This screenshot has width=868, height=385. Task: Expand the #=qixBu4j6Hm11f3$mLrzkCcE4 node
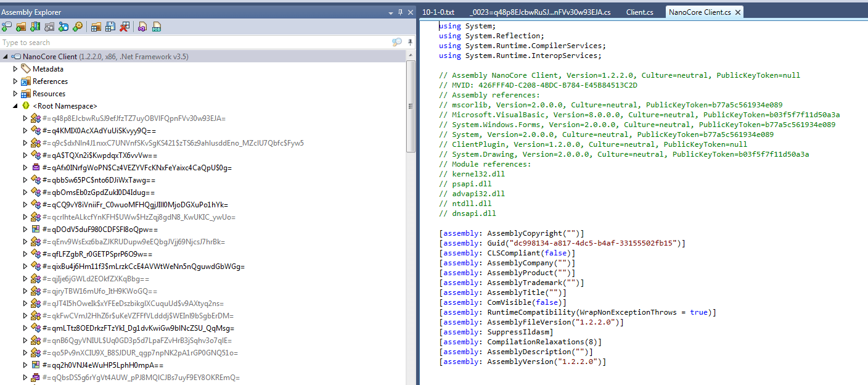coord(26,266)
